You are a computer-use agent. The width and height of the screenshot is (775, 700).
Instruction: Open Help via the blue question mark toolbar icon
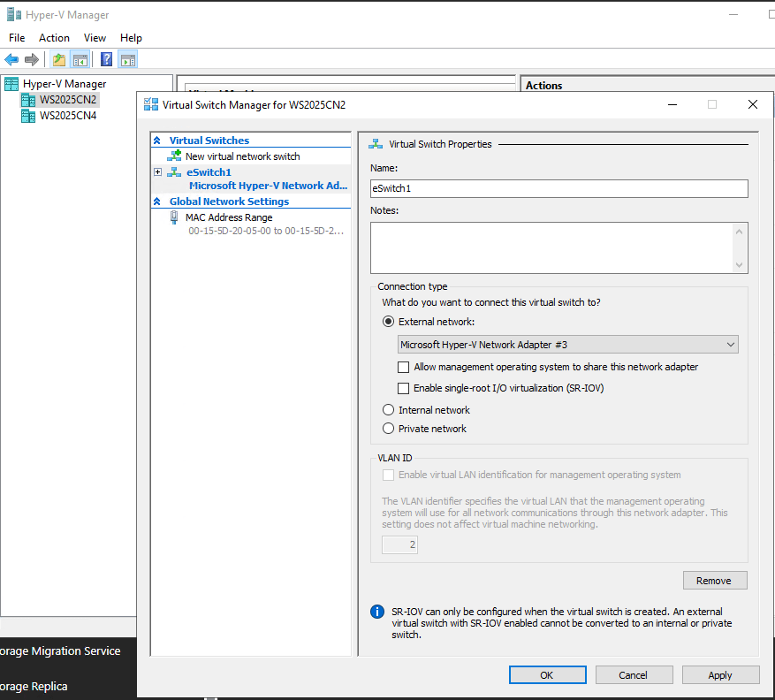[105, 59]
